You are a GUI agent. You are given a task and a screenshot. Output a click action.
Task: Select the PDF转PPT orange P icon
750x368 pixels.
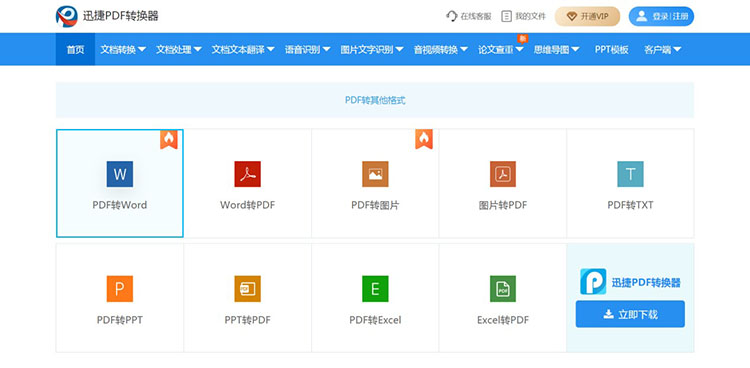120,289
